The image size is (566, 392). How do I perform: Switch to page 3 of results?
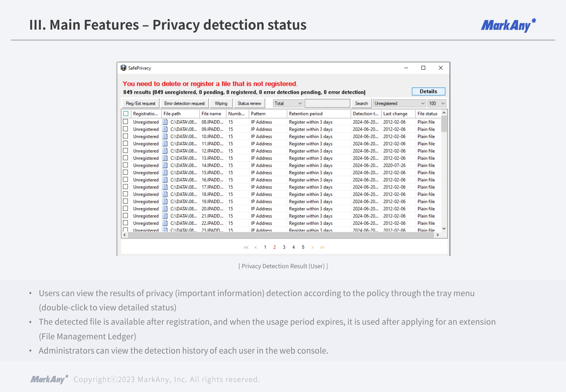point(284,247)
